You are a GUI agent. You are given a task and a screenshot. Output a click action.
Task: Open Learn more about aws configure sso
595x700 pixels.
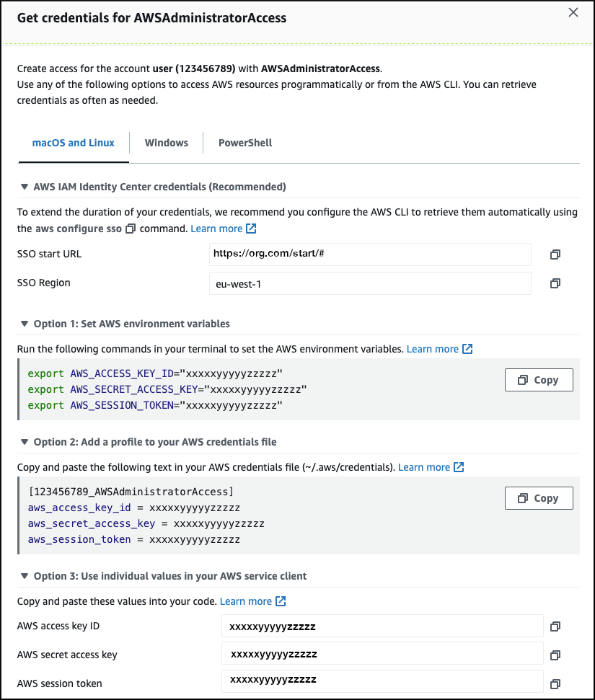coord(216,229)
